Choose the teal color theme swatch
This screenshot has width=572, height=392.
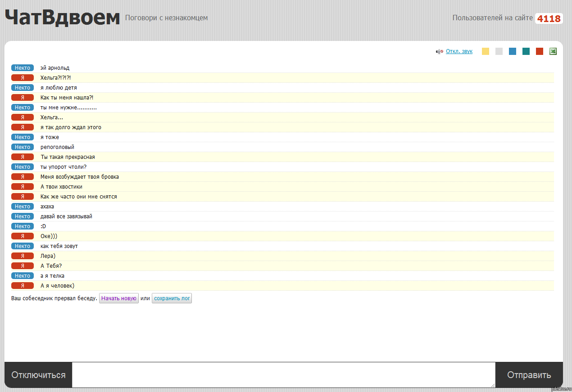tap(526, 51)
